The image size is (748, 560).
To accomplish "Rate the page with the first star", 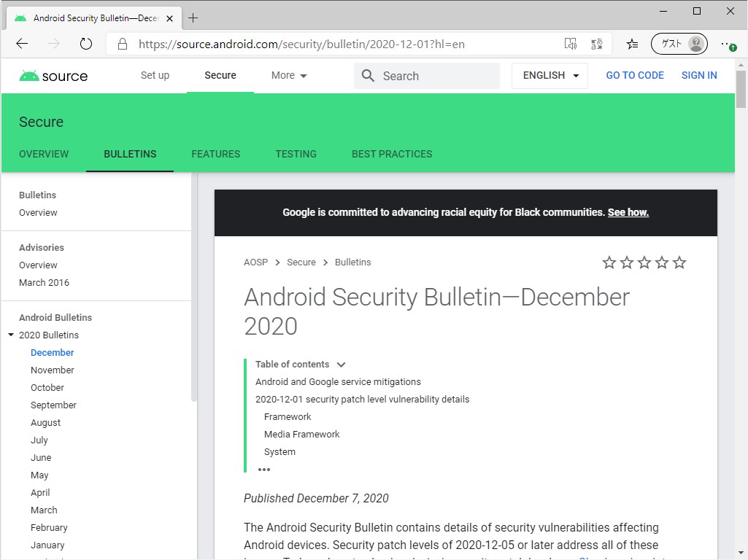I will 609,262.
